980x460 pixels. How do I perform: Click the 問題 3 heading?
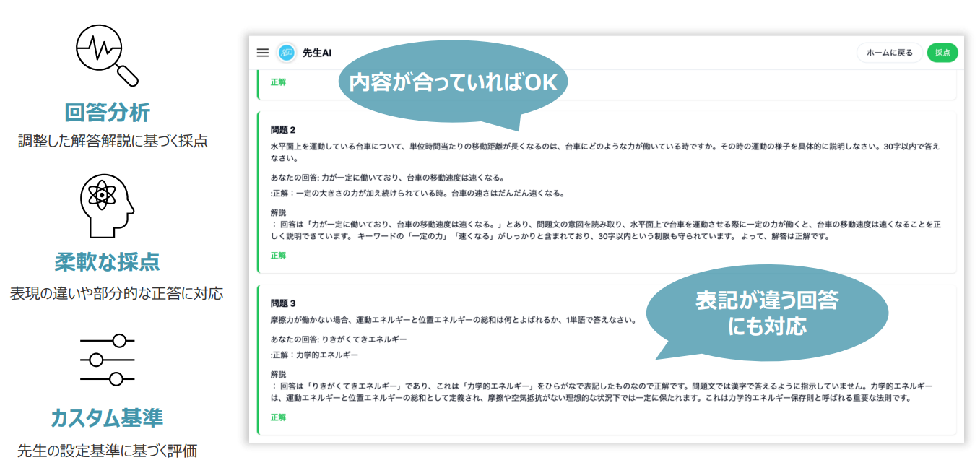283,303
